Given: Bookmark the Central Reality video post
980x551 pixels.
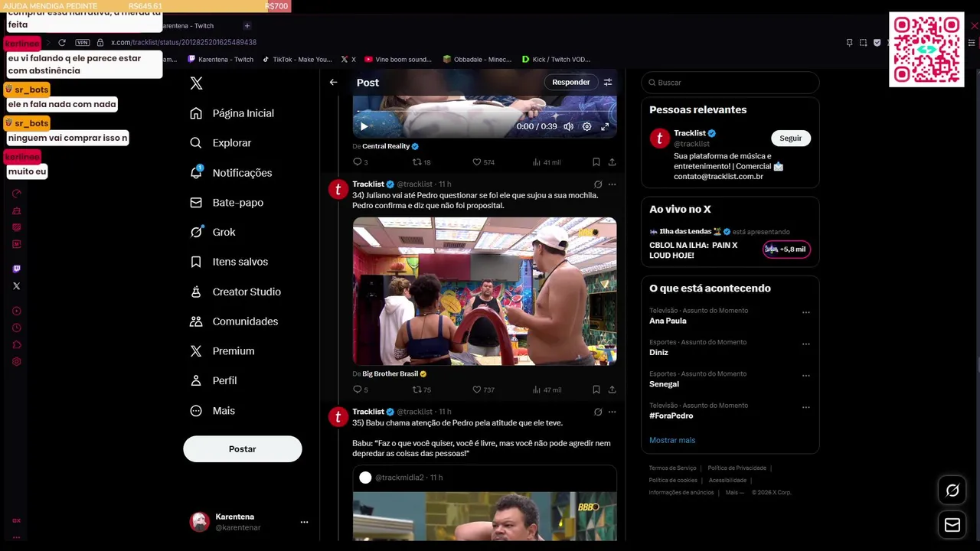Looking at the screenshot, I should 596,162.
